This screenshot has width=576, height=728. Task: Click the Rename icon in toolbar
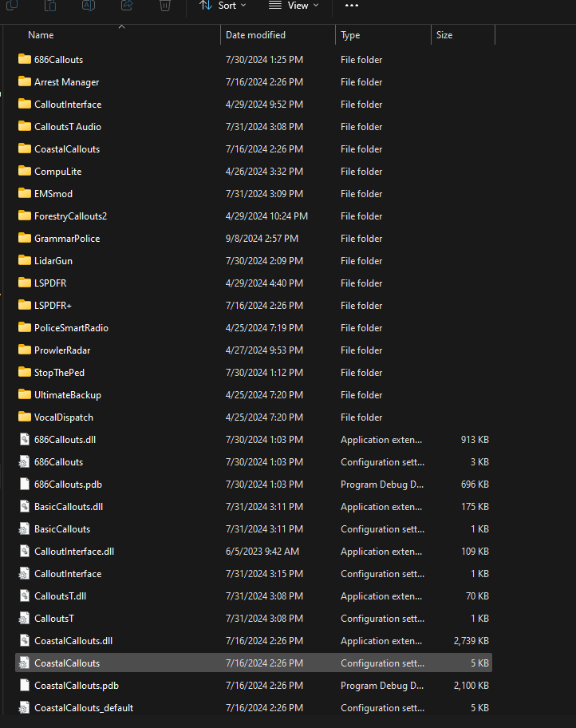pyautogui.click(x=89, y=5)
